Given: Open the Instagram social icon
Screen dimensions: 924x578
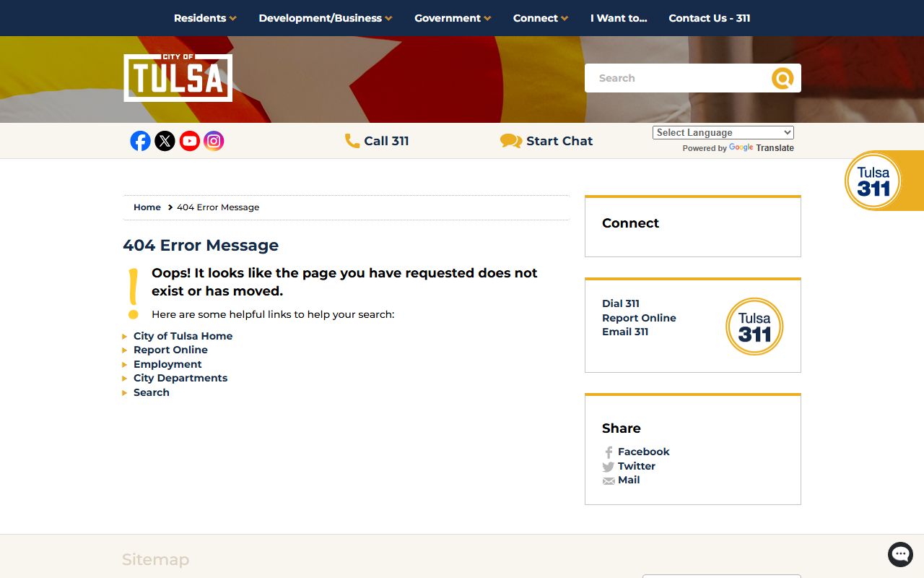Looking at the screenshot, I should [214, 141].
